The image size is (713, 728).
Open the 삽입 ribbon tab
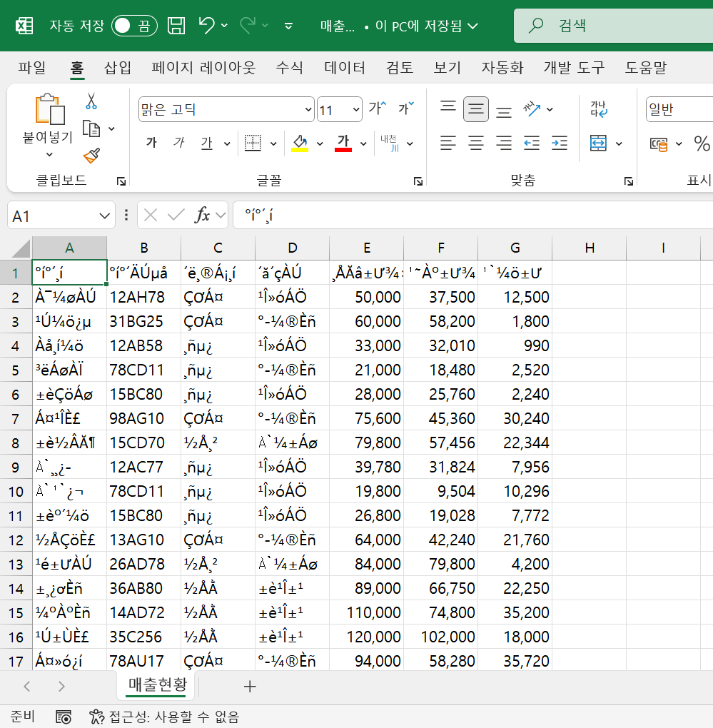coord(118,68)
